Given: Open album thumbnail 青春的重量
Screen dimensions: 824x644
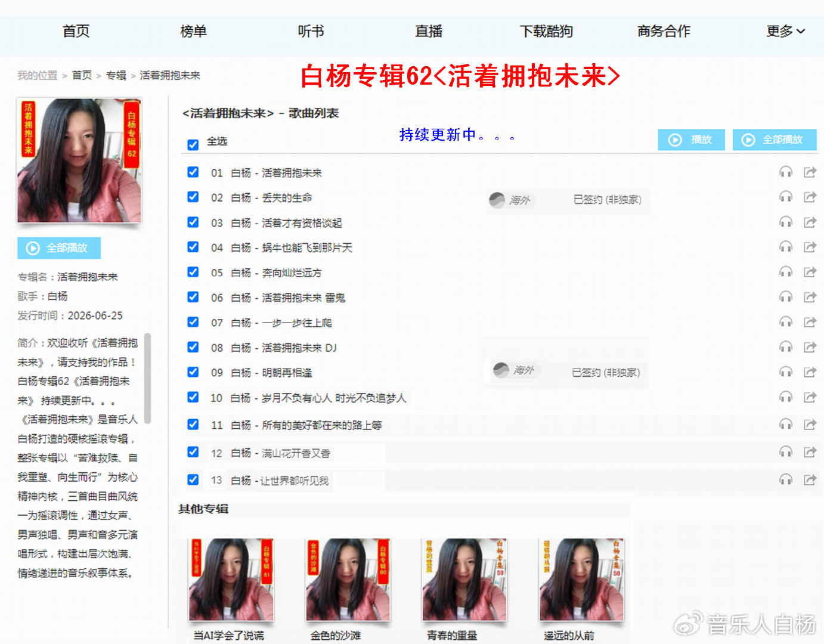Looking at the screenshot, I should pos(465,580).
